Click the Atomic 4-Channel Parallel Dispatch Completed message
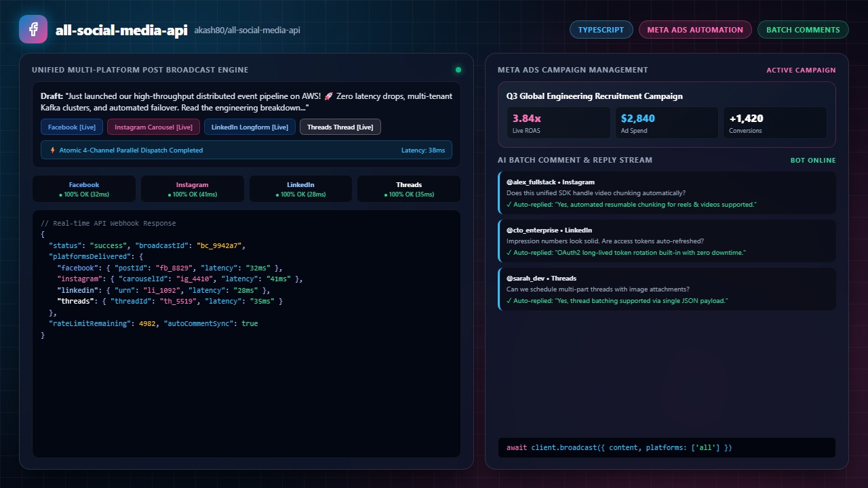 (x=131, y=150)
